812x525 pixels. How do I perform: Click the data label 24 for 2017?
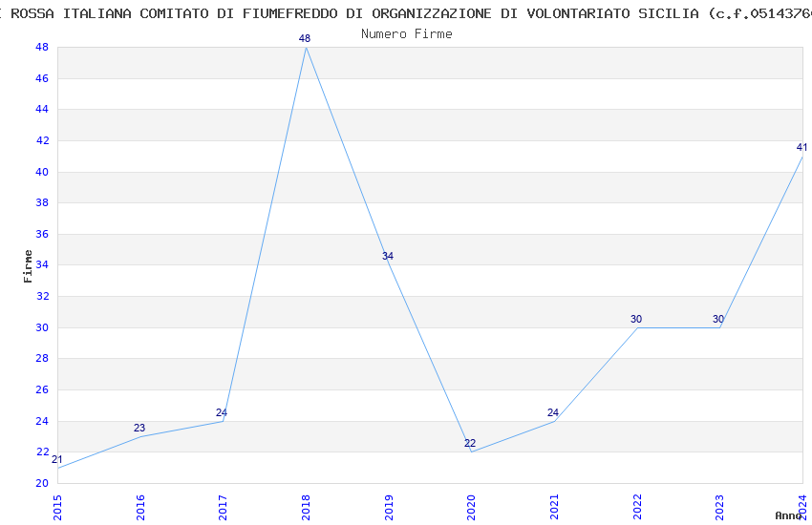click(222, 412)
